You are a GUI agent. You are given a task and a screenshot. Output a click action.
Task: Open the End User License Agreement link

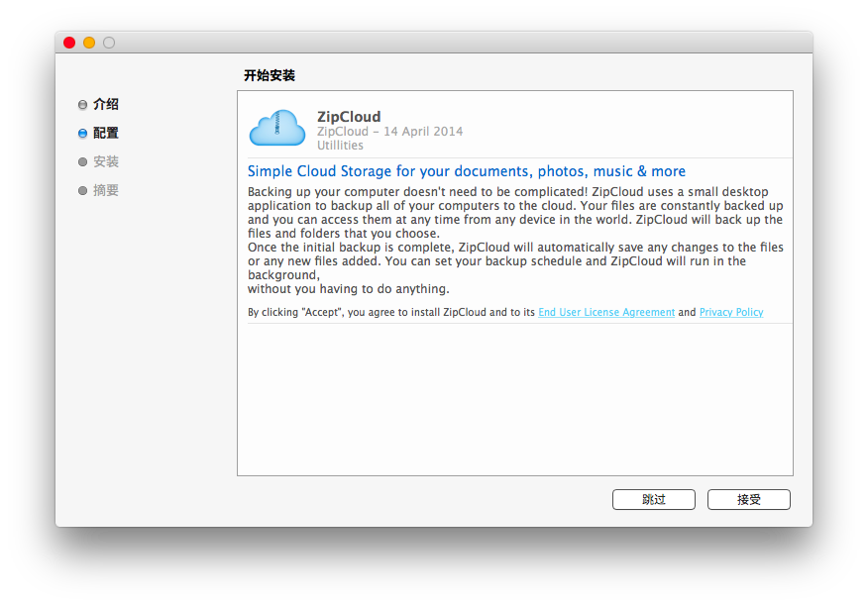[606, 313]
